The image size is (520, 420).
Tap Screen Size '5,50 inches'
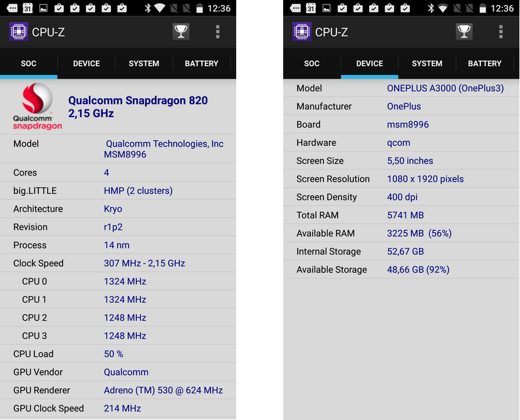[410, 161]
